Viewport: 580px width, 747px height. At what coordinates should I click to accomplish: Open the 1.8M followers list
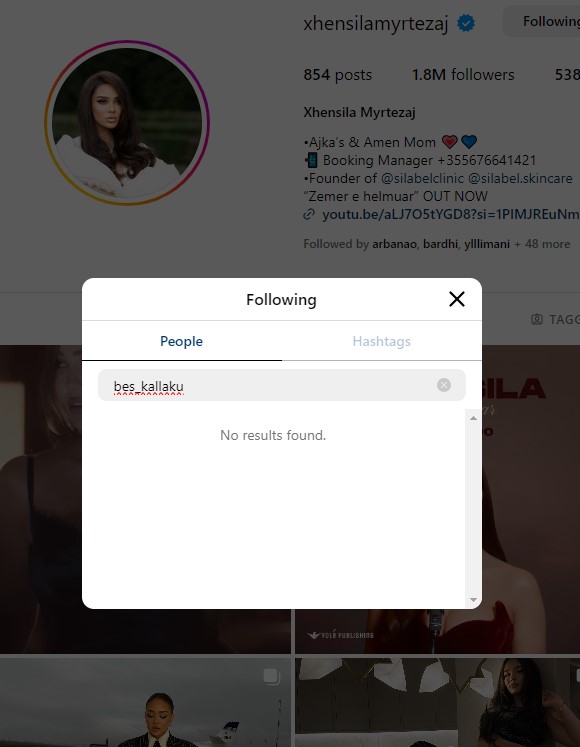click(463, 75)
